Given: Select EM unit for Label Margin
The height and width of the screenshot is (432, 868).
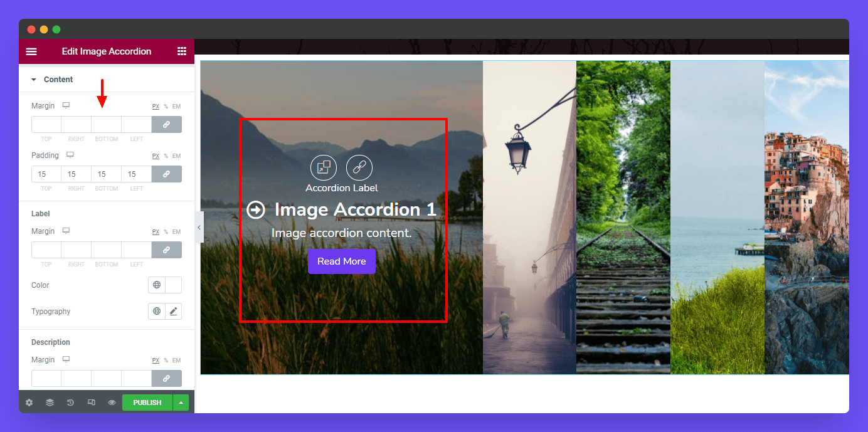Looking at the screenshot, I should pos(177,232).
